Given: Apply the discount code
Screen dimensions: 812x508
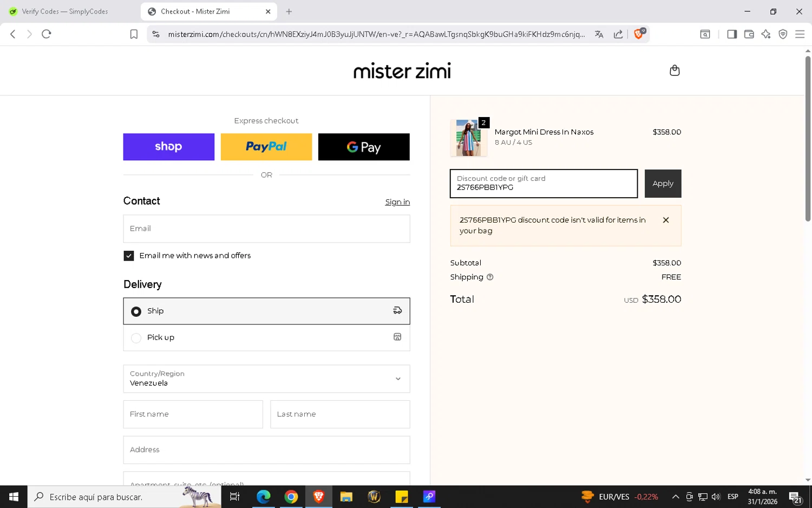Looking at the screenshot, I should pos(663,184).
